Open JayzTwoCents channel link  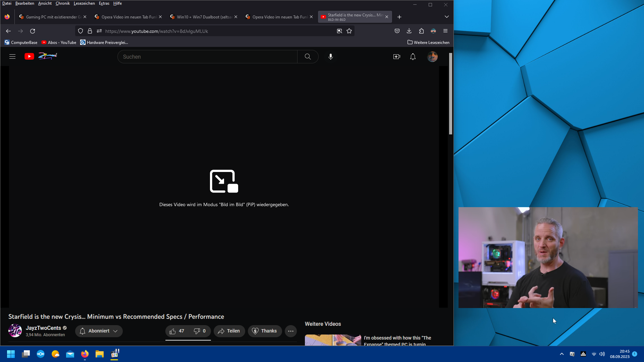[x=43, y=328]
